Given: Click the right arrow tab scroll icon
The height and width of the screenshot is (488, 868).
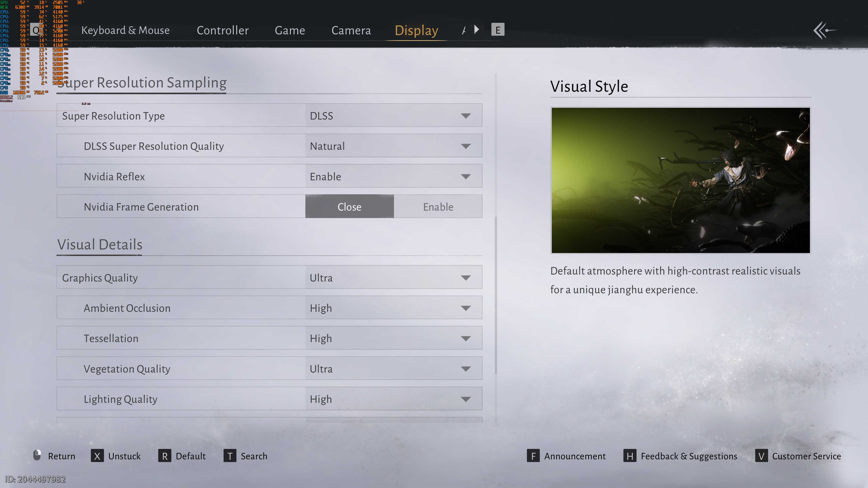Looking at the screenshot, I should click(476, 30).
